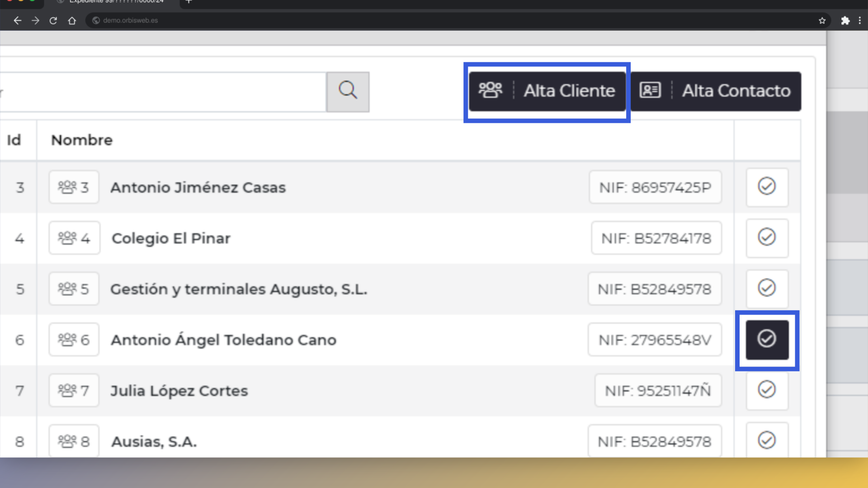Select Ausias, S.A. with its checkmark button
The width and height of the screenshot is (868, 488).
[767, 440]
